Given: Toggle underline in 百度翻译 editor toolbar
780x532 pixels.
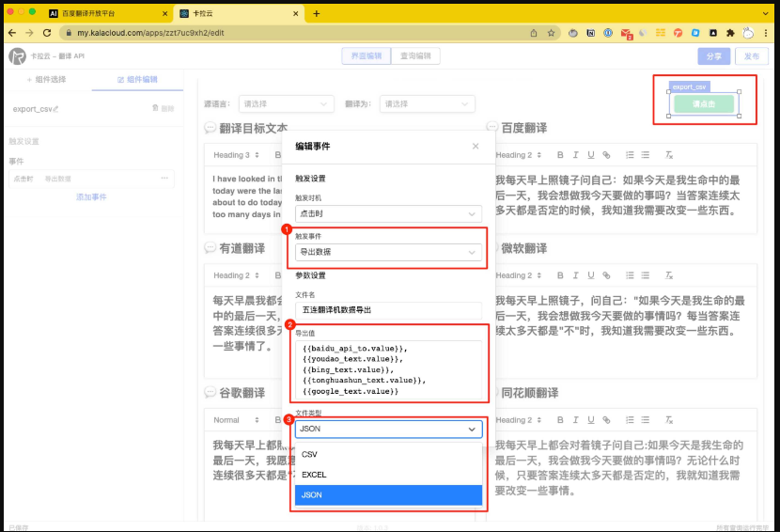Looking at the screenshot, I should click(591, 155).
